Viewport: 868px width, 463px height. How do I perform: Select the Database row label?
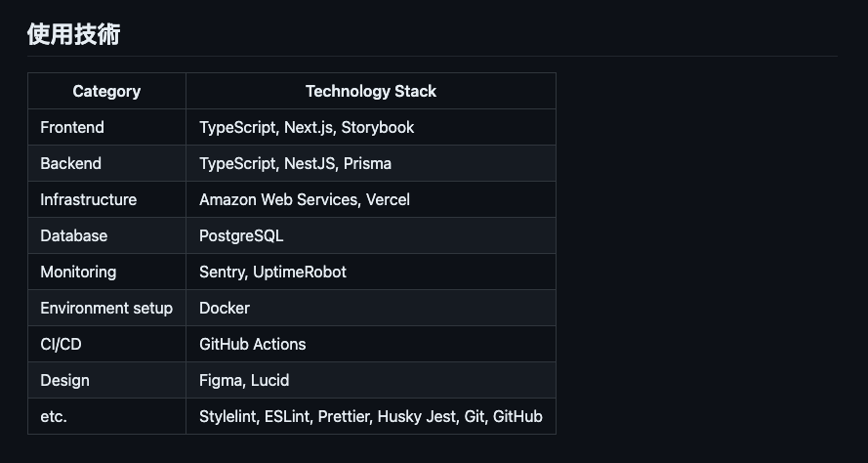pyautogui.click(x=106, y=235)
